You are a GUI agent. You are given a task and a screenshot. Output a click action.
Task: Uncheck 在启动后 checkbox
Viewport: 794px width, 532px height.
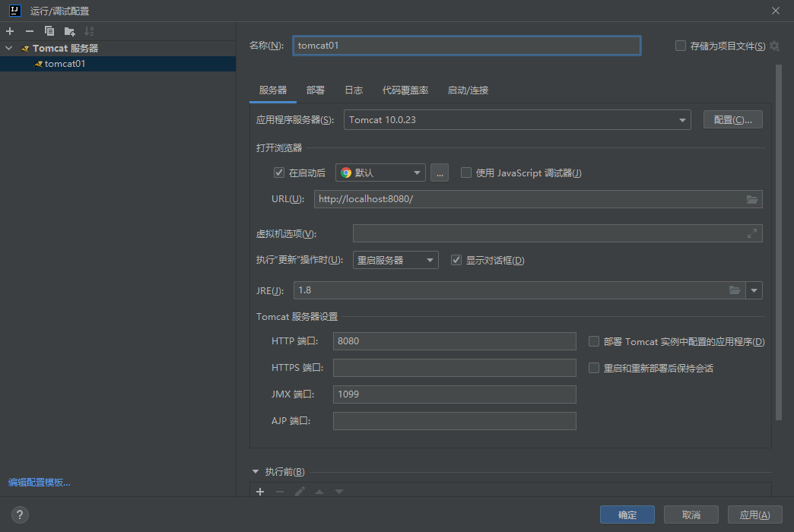click(x=279, y=173)
